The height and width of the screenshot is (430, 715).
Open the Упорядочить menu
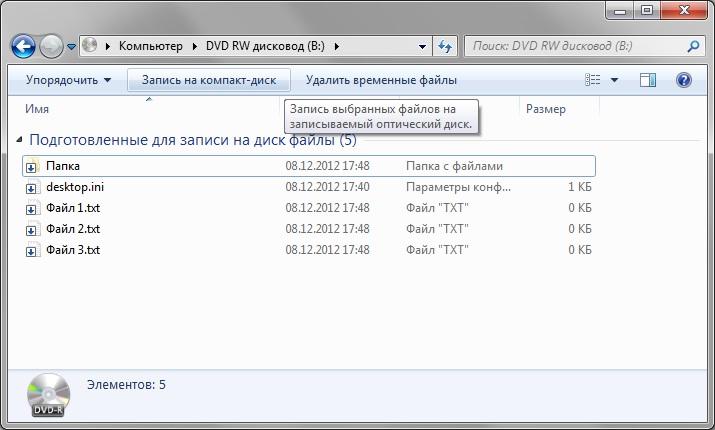(x=68, y=80)
